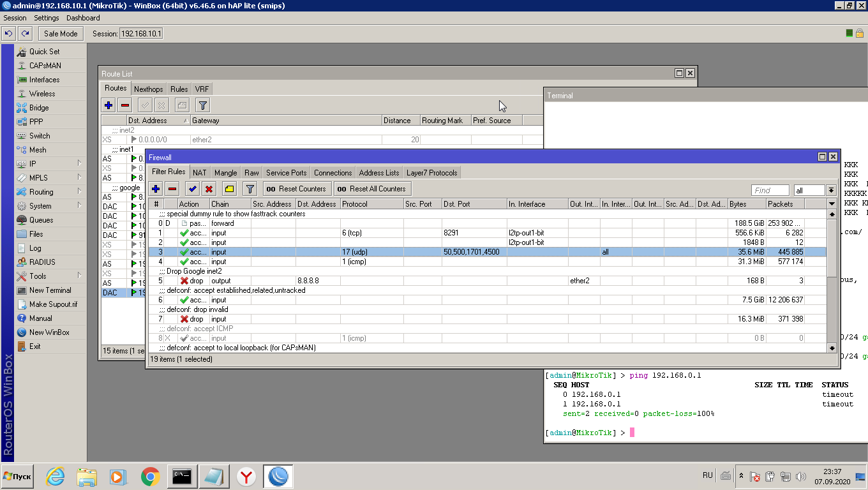Screen dimensions: 868x490
Task: Add comment to firewall rule via yellow icon
Action: (x=229, y=189)
